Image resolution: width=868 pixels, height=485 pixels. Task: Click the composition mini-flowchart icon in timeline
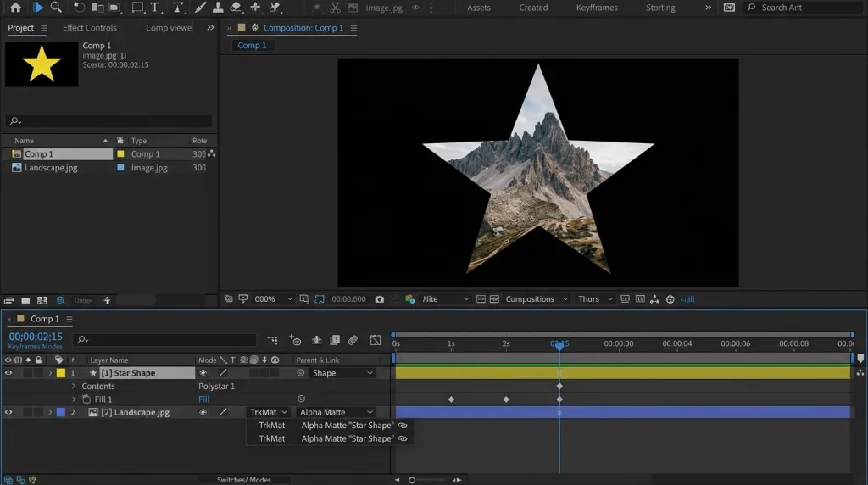(272, 339)
